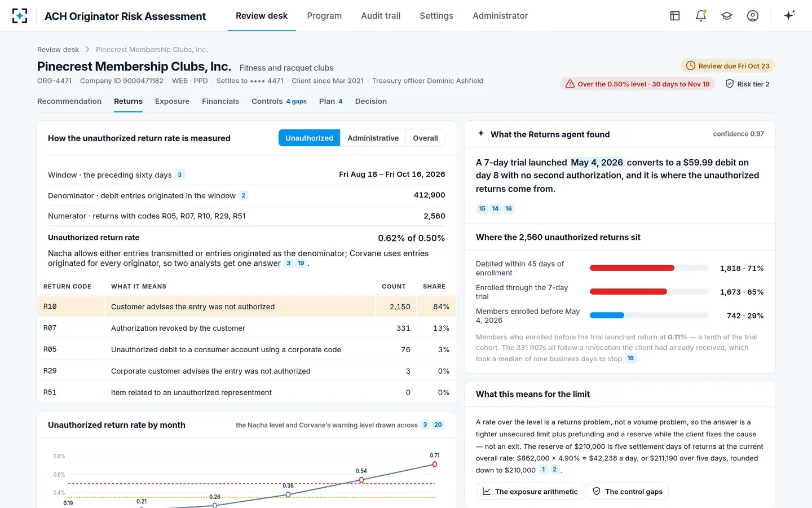The width and height of the screenshot is (812, 508).
Task: Select the R10 return code row
Action: click(x=246, y=306)
